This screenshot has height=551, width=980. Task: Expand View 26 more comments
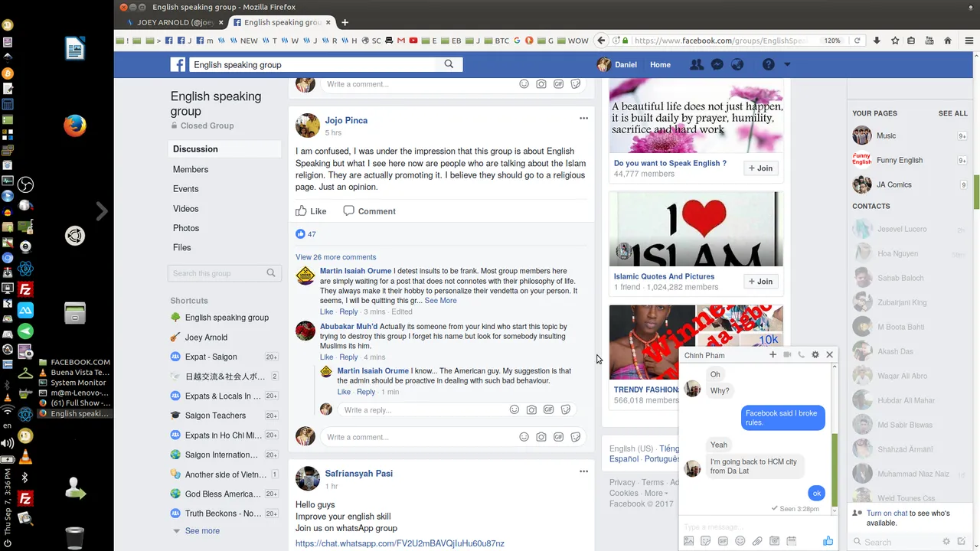point(336,257)
